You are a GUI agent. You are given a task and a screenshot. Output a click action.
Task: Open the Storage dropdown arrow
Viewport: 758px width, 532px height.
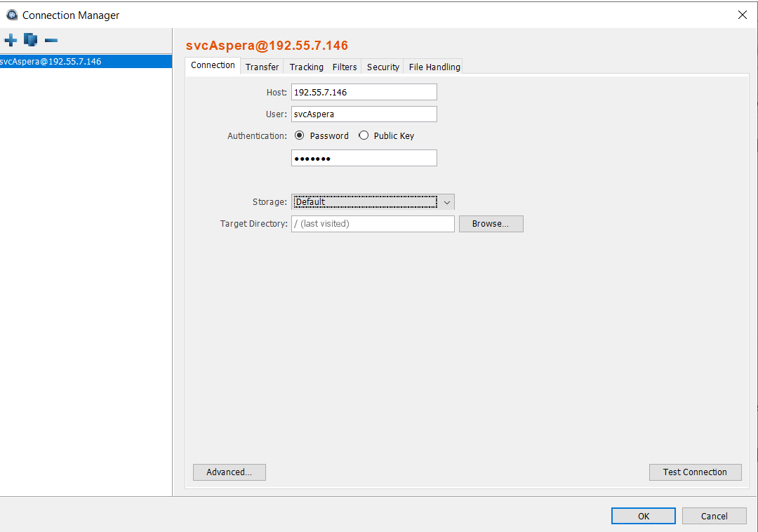pos(447,202)
